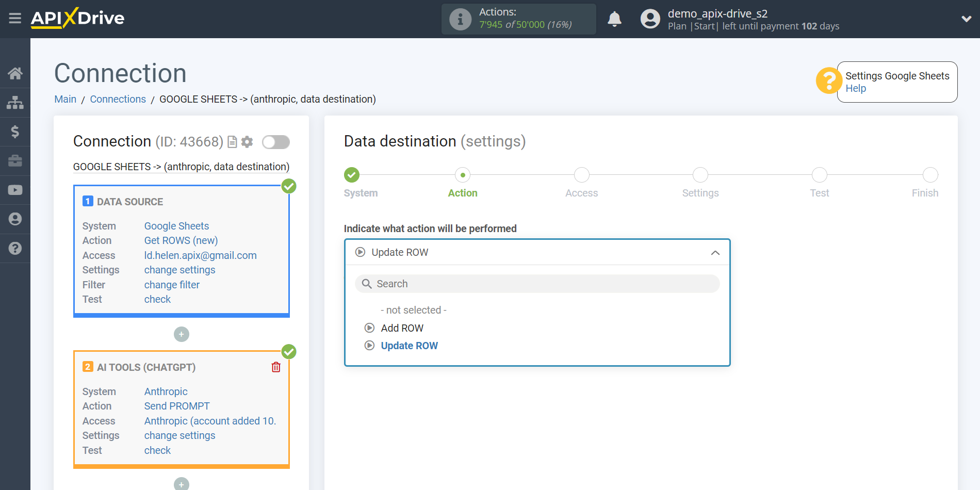Screen dimensions: 980x490
Task: Open the Anthropic system link
Action: 166,391
